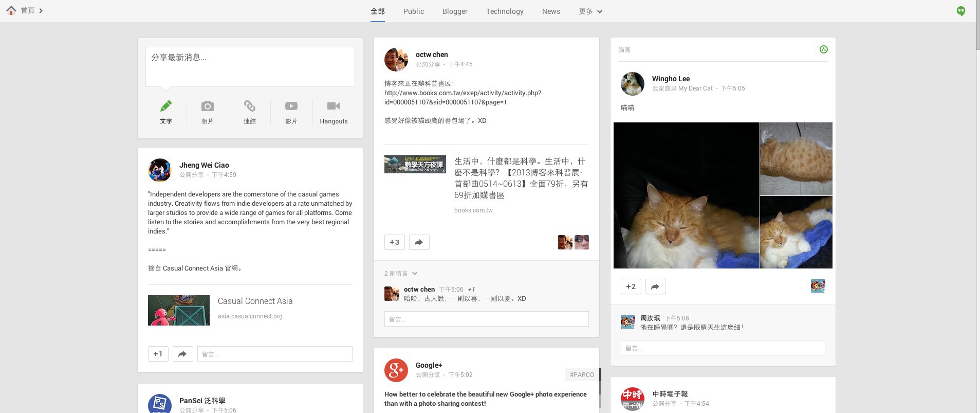This screenshot has height=413, width=980.
Task: Click comment field under Jheng Wei Ciao's post
Action: [275, 354]
